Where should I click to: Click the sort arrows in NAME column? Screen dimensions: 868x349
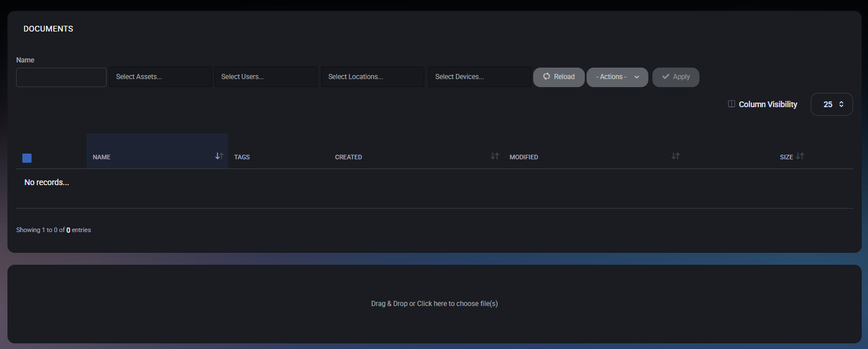(x=219, y=156)
